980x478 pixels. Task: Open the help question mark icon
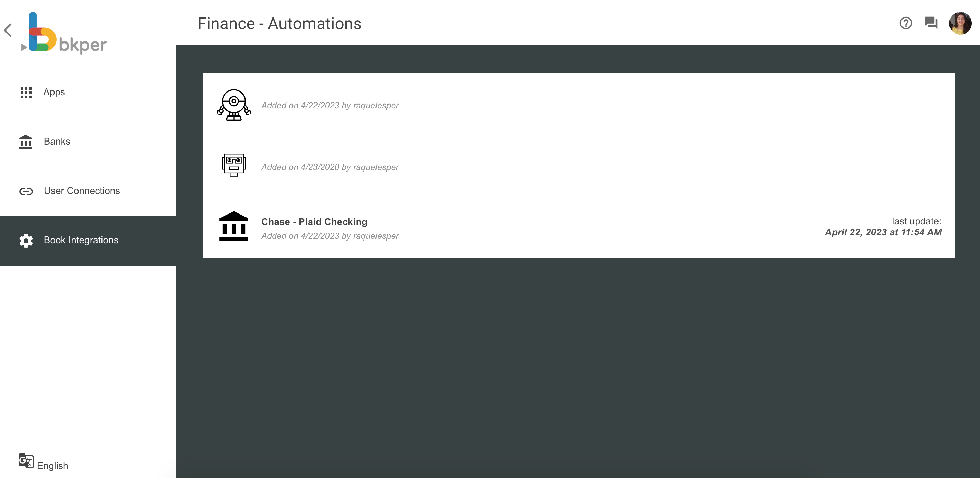(906, 23)
